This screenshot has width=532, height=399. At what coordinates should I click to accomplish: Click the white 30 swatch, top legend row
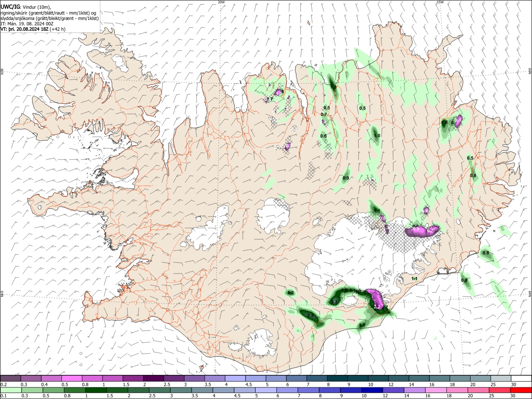(521, 378)
